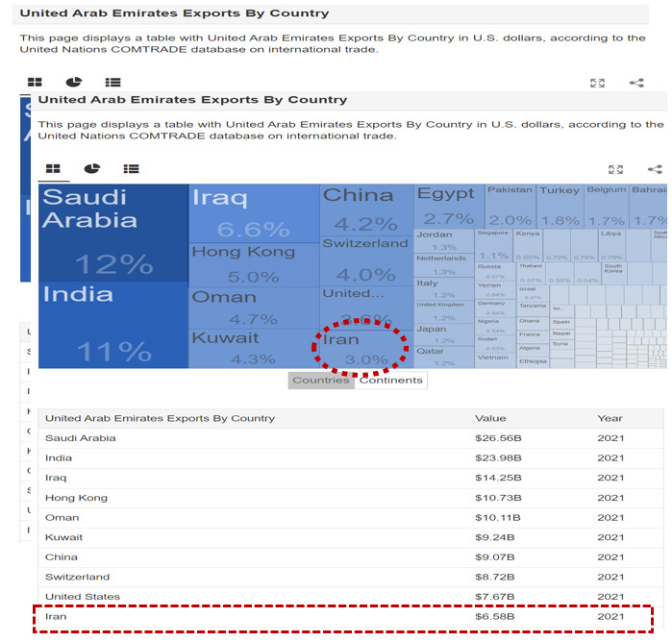Screen dimensions: 672x642
Task: Switch to pie chart view in front panel
Action: click(91, 168)
